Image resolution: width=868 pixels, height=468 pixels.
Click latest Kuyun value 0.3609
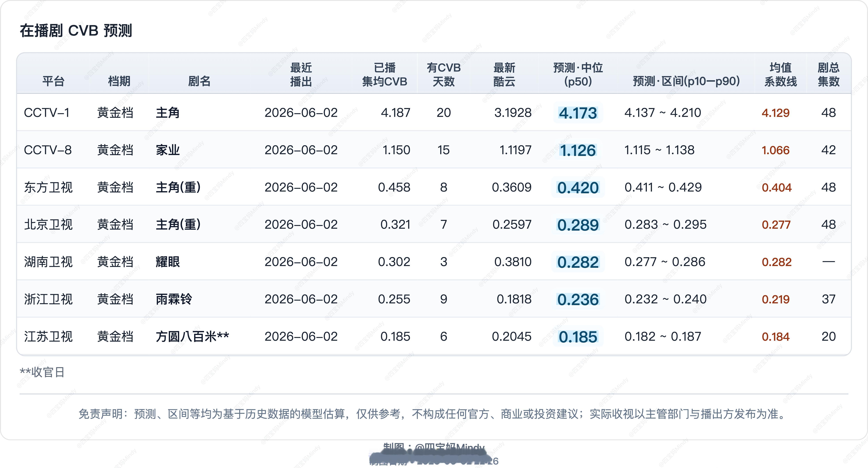tap(511, 188)
